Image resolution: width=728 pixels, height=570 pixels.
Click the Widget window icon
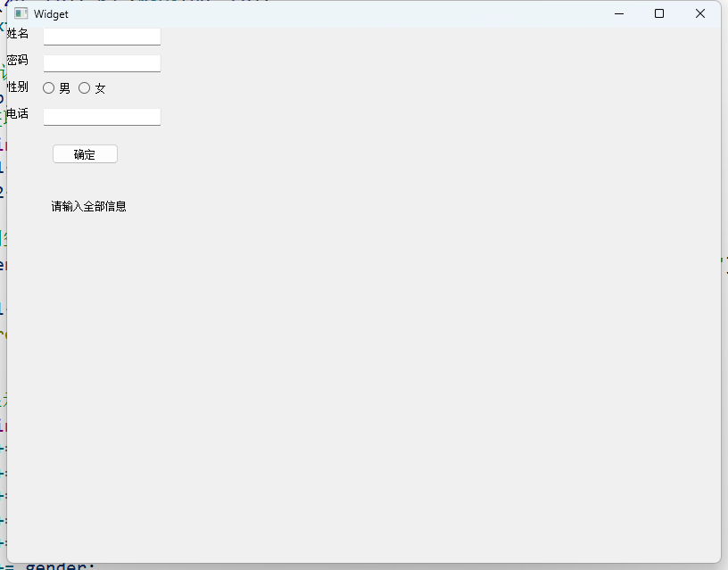(x=21, y=14)
